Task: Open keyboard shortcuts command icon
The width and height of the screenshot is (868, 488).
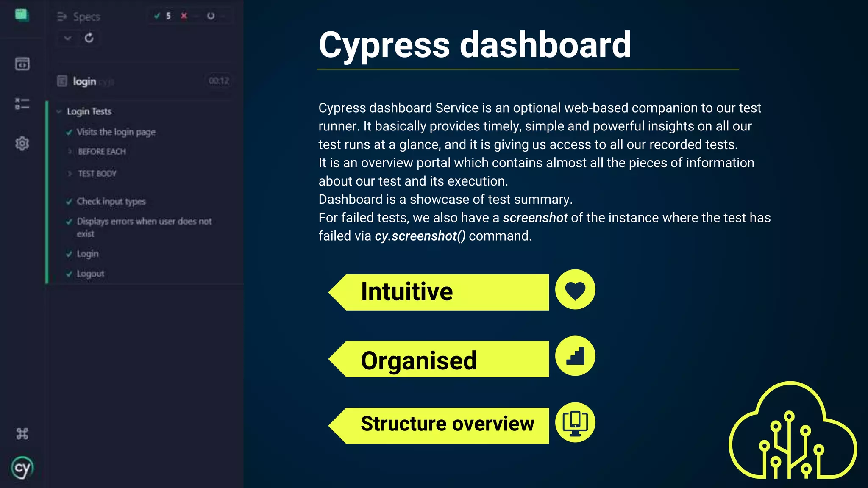Action: (22, 434)
